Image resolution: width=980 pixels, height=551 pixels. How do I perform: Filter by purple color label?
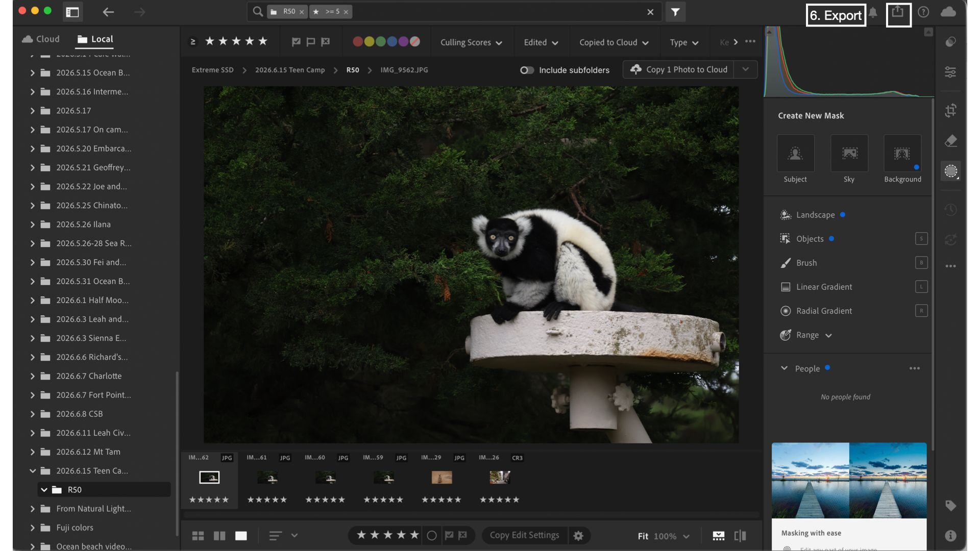coord(403,42)
